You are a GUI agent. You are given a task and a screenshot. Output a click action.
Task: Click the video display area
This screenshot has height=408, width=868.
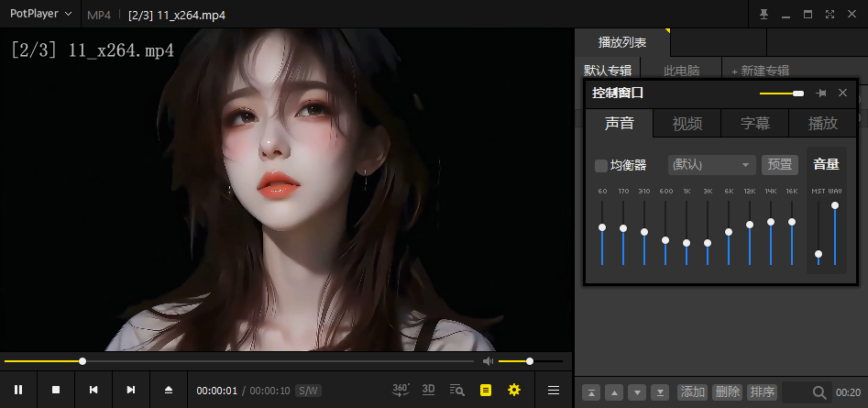pyautogui.click(x=286, y=190)
